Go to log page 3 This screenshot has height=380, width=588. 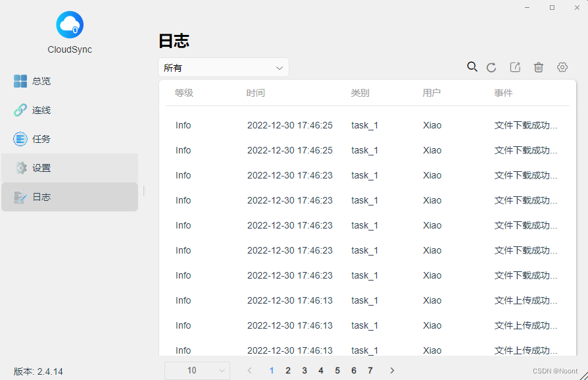[305, 371]
